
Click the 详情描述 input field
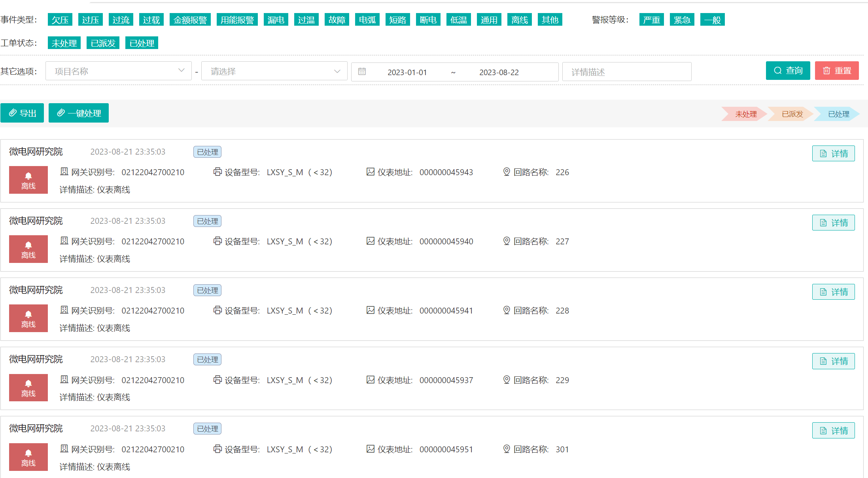[626, 72]
